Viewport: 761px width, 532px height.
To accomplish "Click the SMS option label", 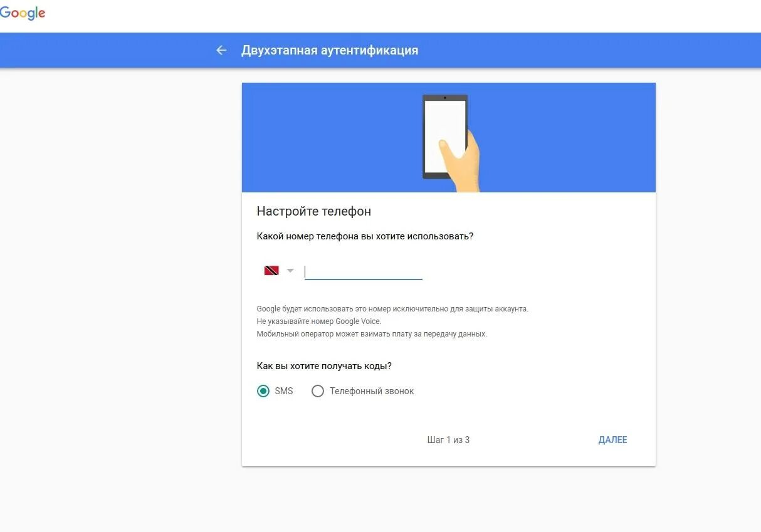I will (x=284, y=391).
